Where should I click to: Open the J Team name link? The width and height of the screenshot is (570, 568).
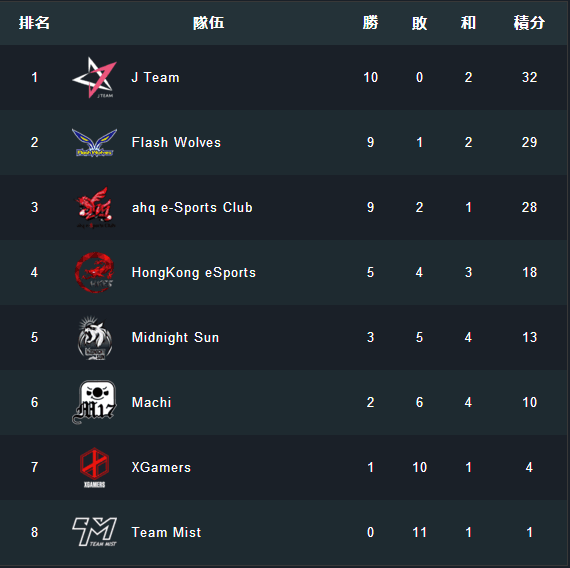pos(156,77)
